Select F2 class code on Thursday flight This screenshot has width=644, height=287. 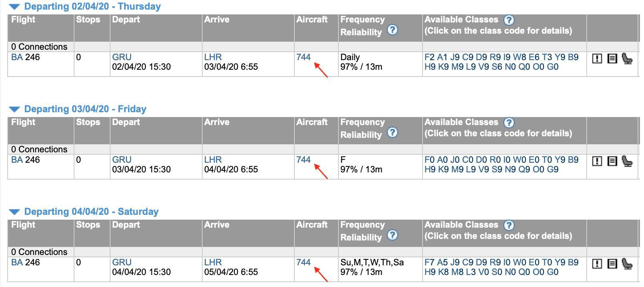coord(429,57)
